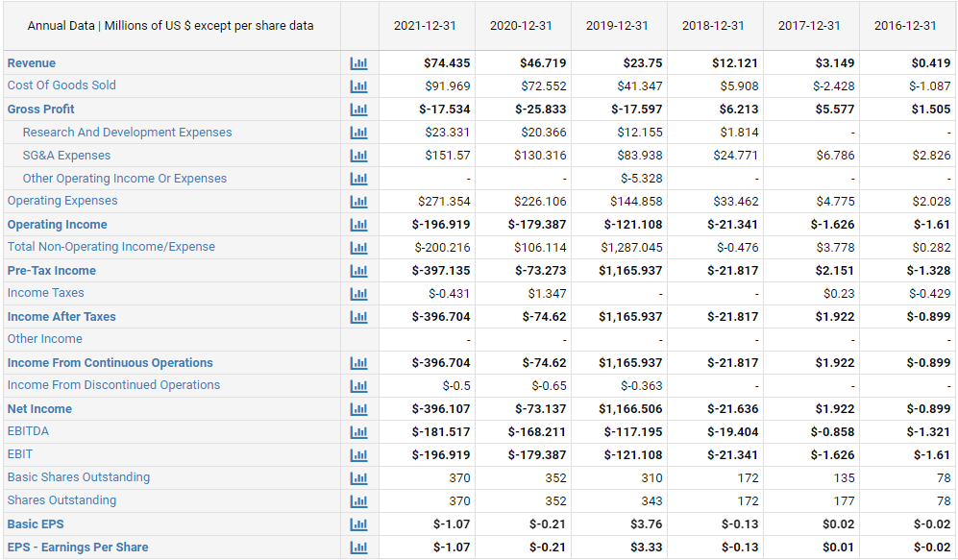The width and height of the screenshot is (958, 560).
Task: Open EPS - Earnings Per Share link
Action: [78, 548]
